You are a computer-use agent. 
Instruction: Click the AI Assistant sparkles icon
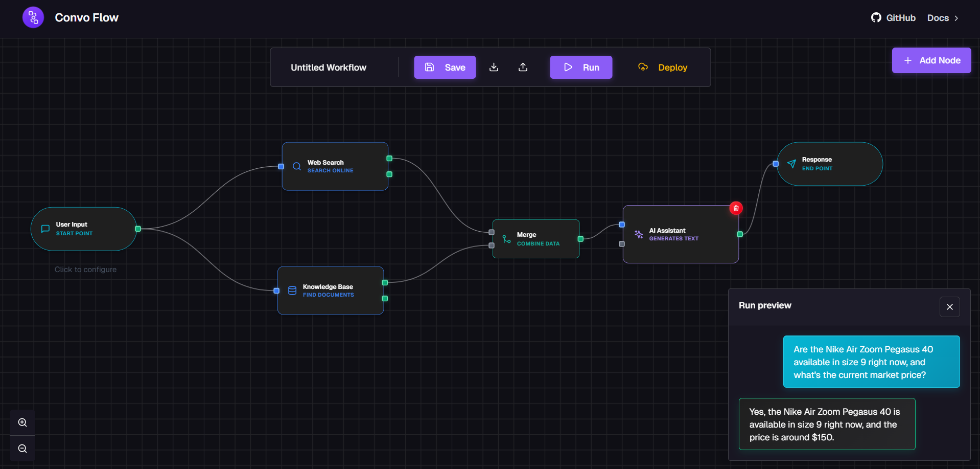(x=638, y=234)
